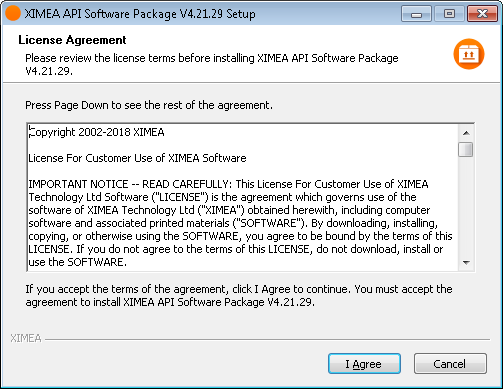Viewport: 503px width, 389px height.
Task: Click the license text scrollbar thumb
Action: (466, 149)
